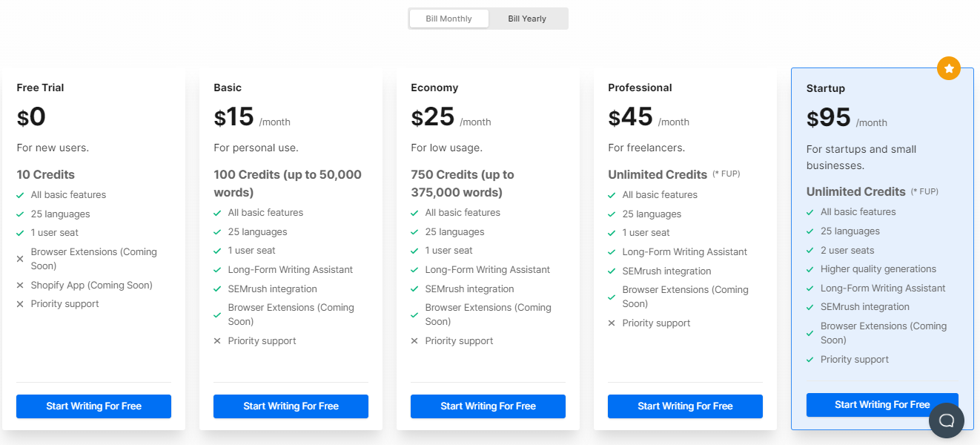The height and width of the screenshot is (445, 980).
Task: Click the (* FUP) note on Professional plan
Action: click(727, 174)
